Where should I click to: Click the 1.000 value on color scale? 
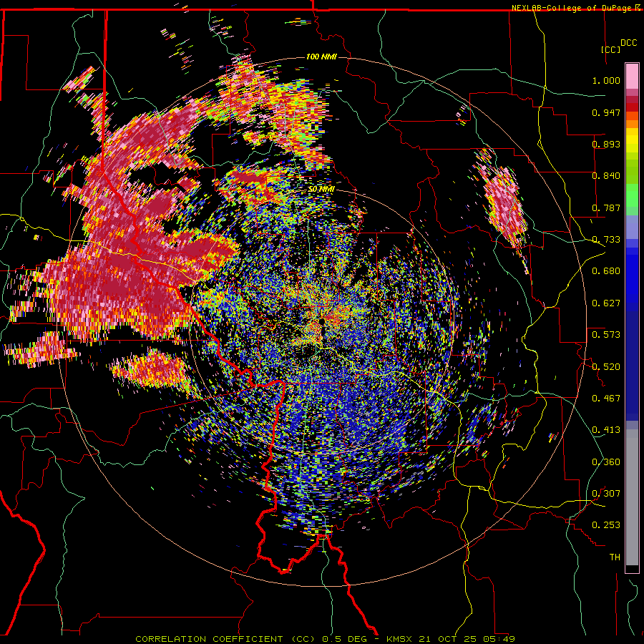tap(606, 80)
